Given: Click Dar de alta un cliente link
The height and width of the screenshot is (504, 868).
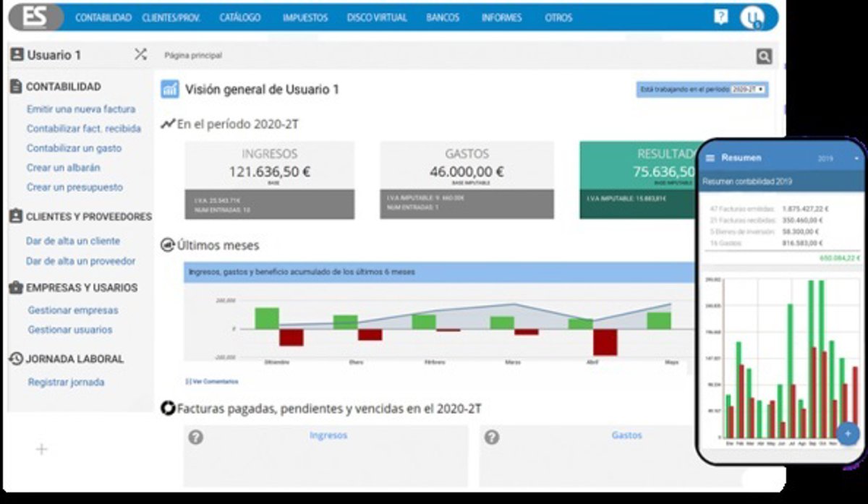Looking at the screenshot, I should click(x=73, y=241).
